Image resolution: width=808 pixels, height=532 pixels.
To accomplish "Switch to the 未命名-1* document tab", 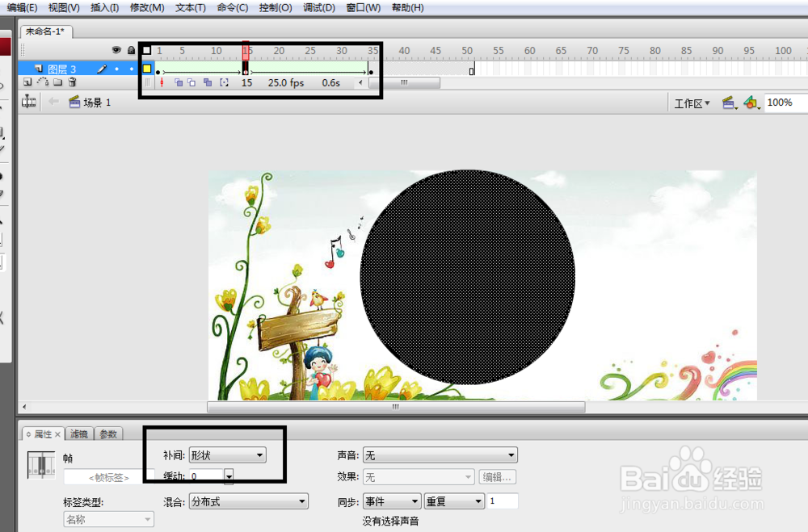I will pyautogui.click(x=46, y=31).
